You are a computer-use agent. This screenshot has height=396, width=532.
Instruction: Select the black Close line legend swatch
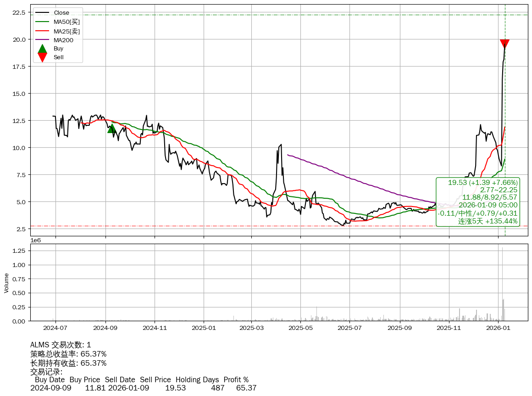click(x=42, y=13)
